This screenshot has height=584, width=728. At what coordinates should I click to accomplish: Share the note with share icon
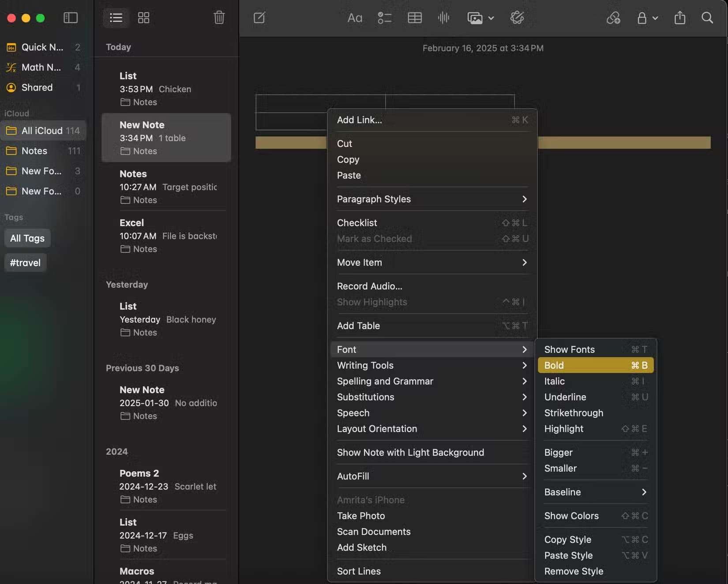click(680, 18)
